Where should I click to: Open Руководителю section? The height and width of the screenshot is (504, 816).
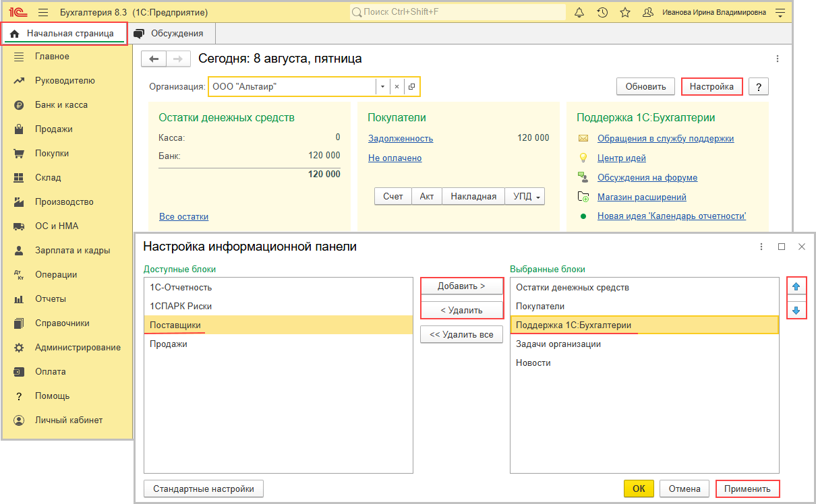[65, 81]
